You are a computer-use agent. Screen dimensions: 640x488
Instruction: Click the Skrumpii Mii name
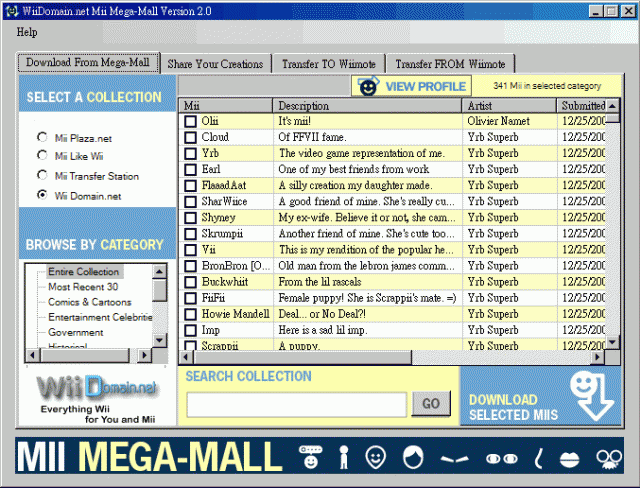tap(222, 234)
